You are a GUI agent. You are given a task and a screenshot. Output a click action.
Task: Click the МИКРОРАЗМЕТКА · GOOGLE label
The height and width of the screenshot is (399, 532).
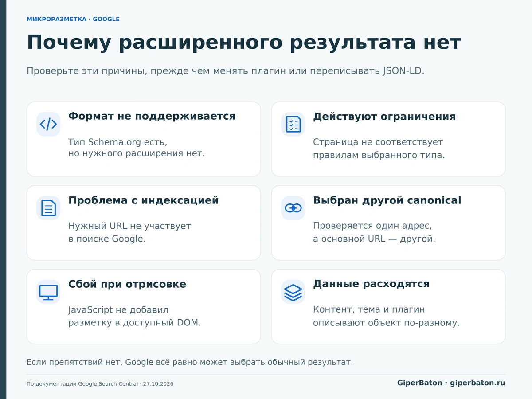click(x=73, y=19)
